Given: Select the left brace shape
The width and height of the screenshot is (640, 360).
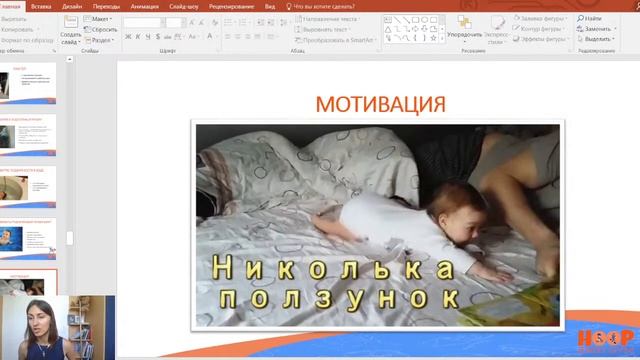Looking at the screenshot, I should click(x=415, y=38).
